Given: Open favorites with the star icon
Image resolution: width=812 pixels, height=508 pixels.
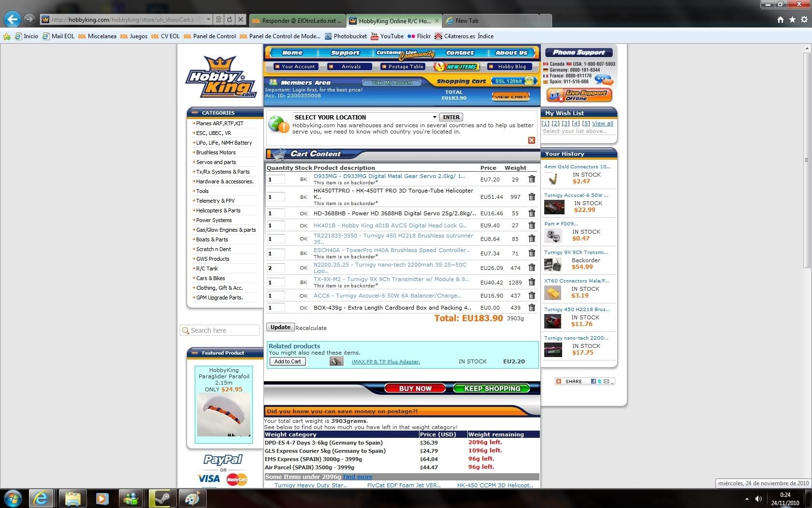Looking at the screenshot, I should point(792,20).
